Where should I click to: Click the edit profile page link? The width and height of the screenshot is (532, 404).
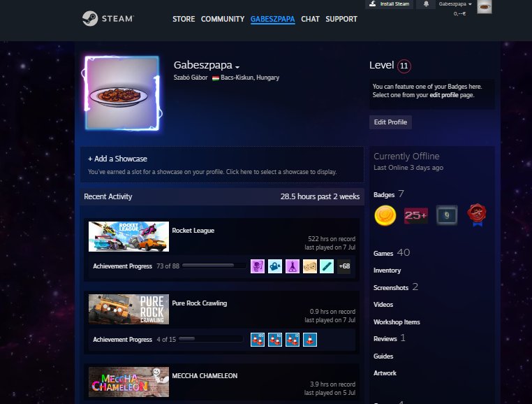coord(444,95)
